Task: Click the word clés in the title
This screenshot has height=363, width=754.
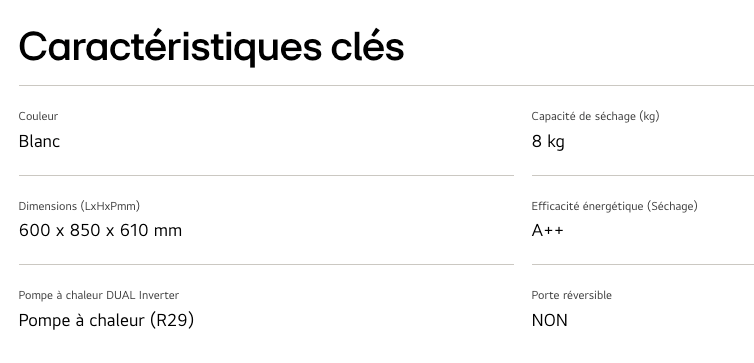Action: tap(368, 47)
